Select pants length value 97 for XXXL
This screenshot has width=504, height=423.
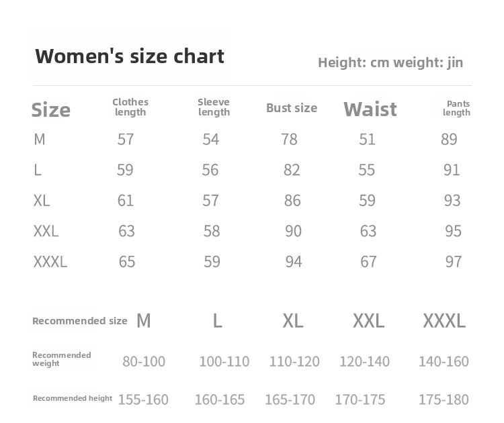[454, 262]
